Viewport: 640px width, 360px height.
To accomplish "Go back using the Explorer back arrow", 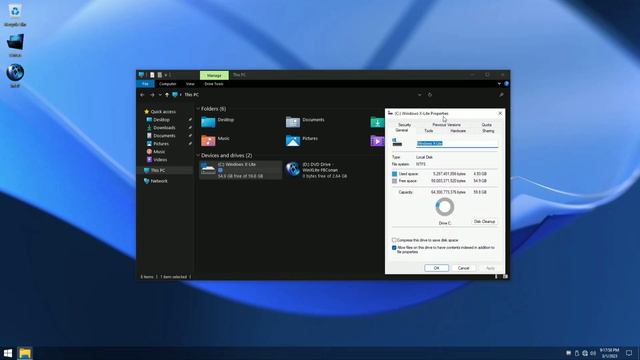I will [x=142, y=95].
